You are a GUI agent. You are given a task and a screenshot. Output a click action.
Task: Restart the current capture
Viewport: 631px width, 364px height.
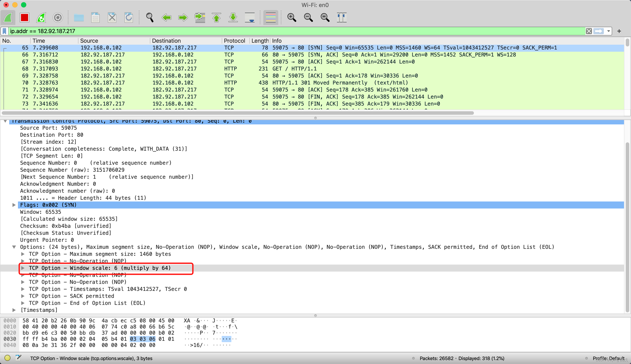[x=41, y=18]
